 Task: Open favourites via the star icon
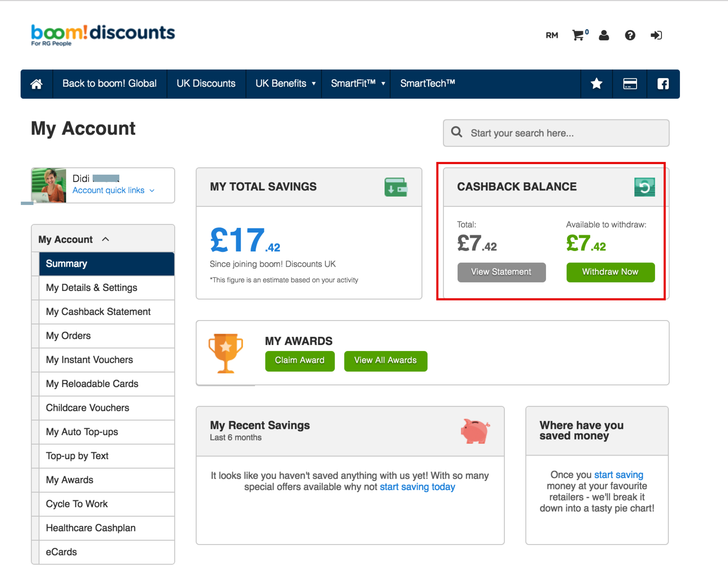[596, 84]
